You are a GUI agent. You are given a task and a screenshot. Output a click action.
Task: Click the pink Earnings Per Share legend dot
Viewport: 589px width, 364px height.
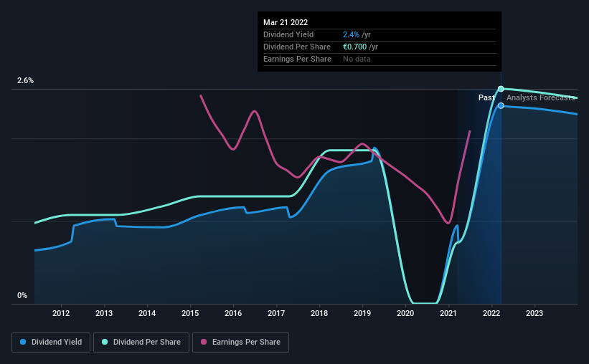(204, 342)
